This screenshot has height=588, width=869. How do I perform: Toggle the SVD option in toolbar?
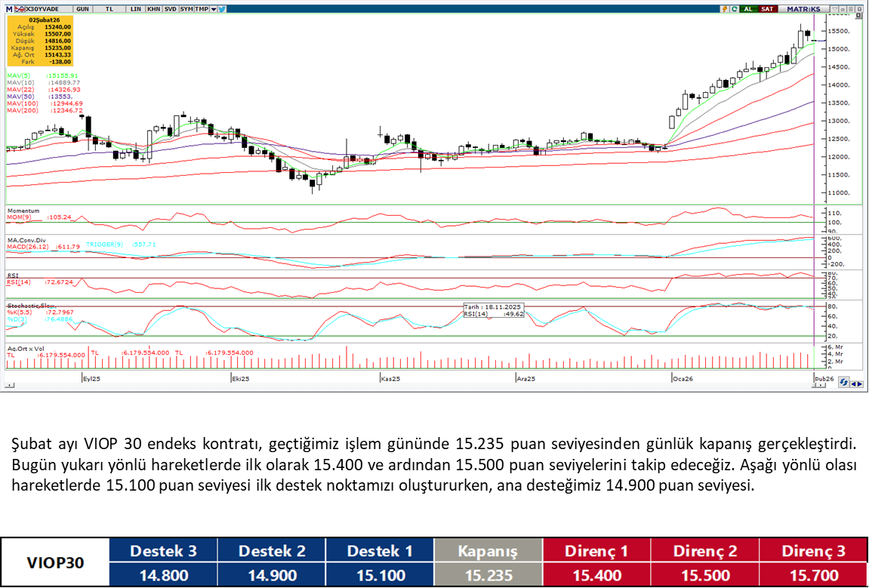[x=170, y=9]
